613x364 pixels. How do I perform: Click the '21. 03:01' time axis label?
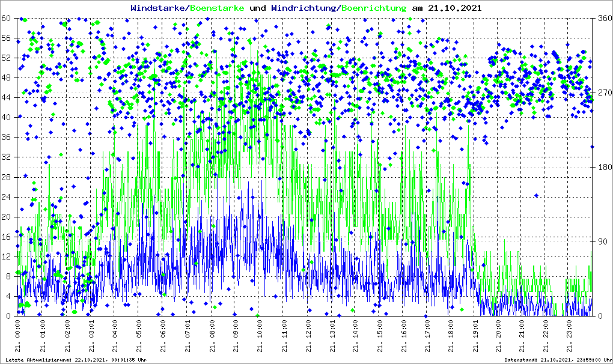(x=91, y=336)
